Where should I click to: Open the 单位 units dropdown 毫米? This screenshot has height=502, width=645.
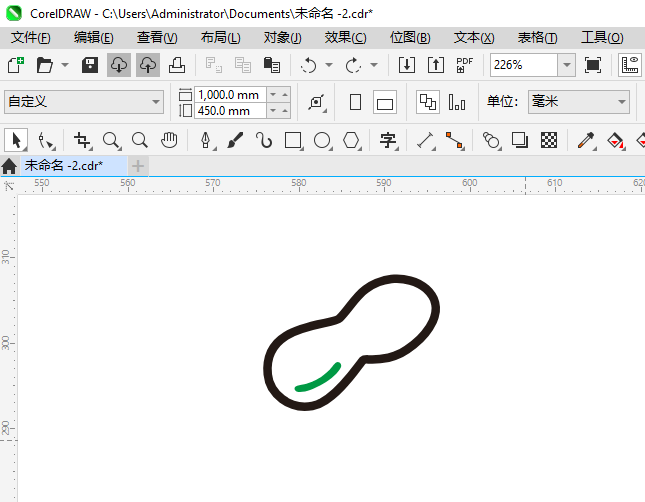pos(579,102)
